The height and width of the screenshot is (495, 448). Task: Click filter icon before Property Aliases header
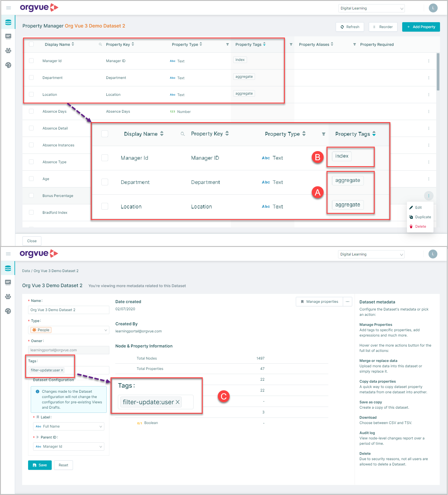[x=291, y=44]
